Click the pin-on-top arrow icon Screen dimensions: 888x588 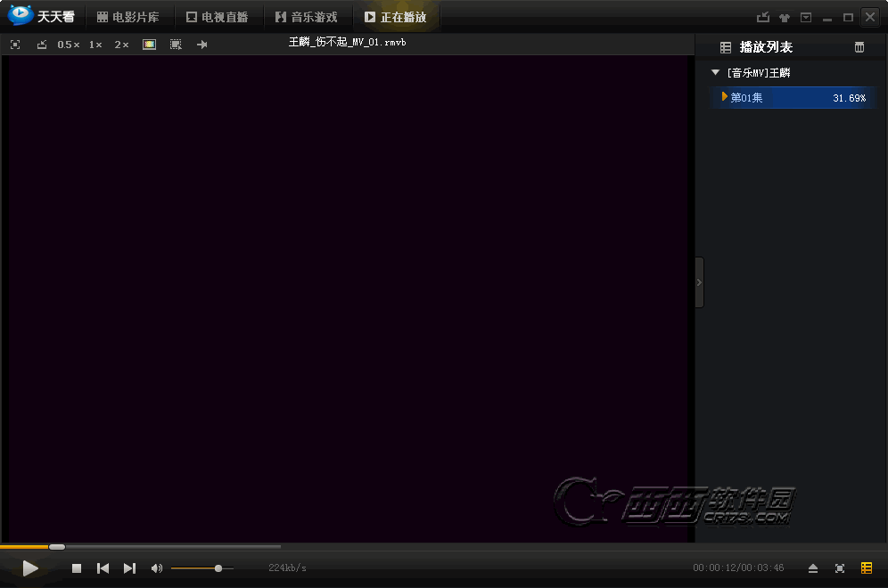[202, 45]
